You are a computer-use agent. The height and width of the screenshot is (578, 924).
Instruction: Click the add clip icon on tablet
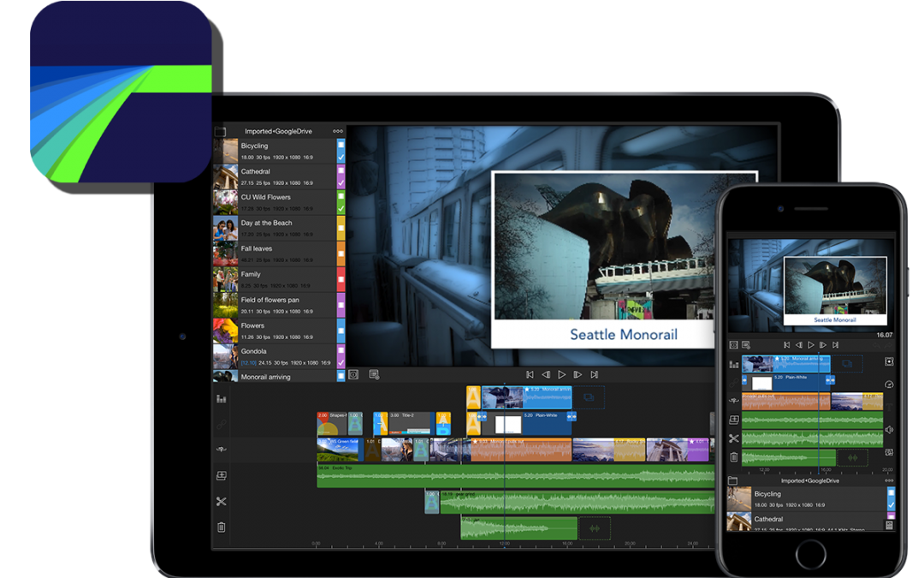tap(221, 475)
